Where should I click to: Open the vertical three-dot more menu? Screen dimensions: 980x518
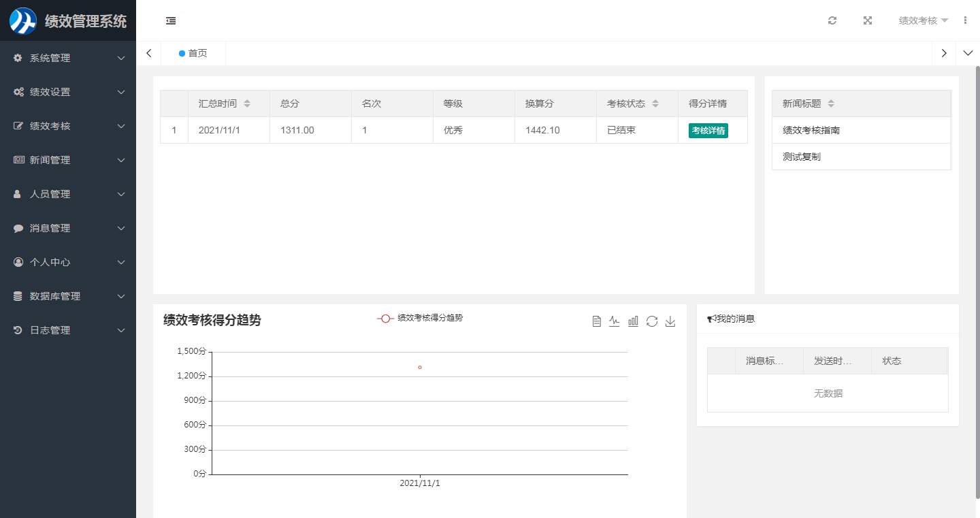(x=965, y=20)
